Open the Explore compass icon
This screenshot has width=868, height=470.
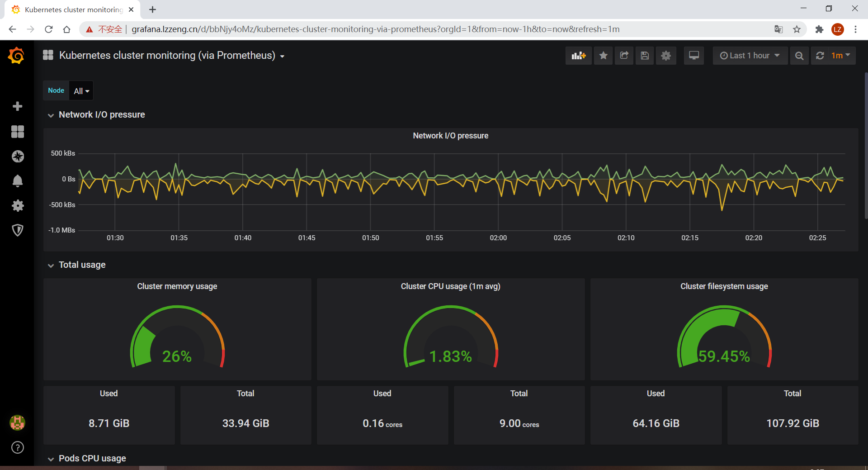click(x=17, y=157)
